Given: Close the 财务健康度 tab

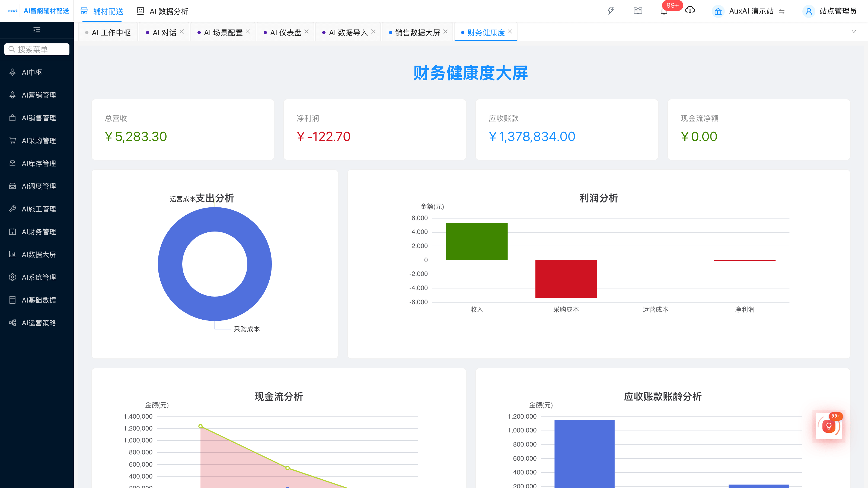Looking at the screenshot, I should coord(510,32).
